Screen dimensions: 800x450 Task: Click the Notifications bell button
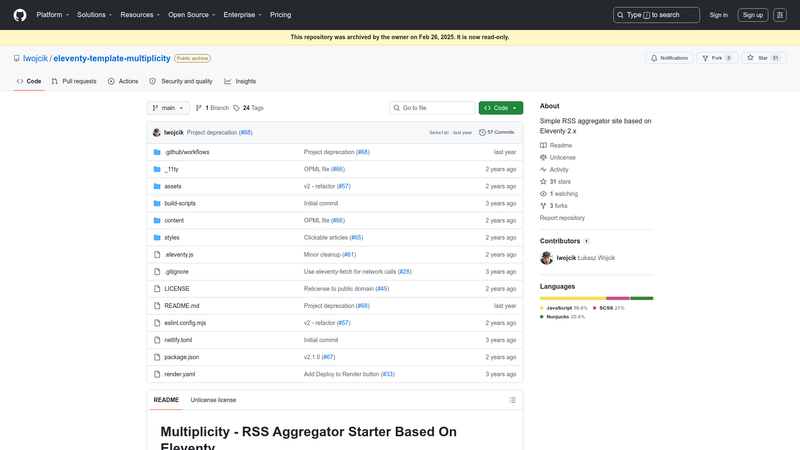tap(669, 58)
